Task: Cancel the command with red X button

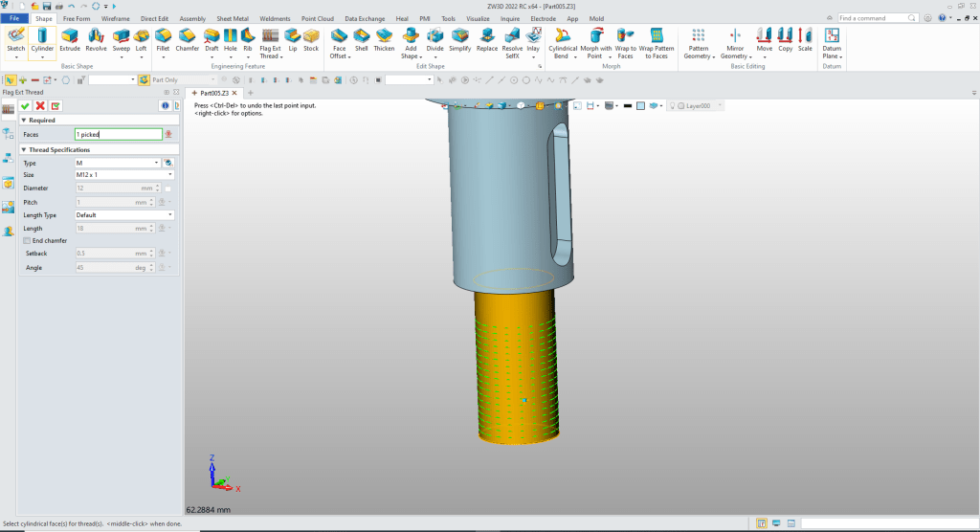Action: (40, 105)
